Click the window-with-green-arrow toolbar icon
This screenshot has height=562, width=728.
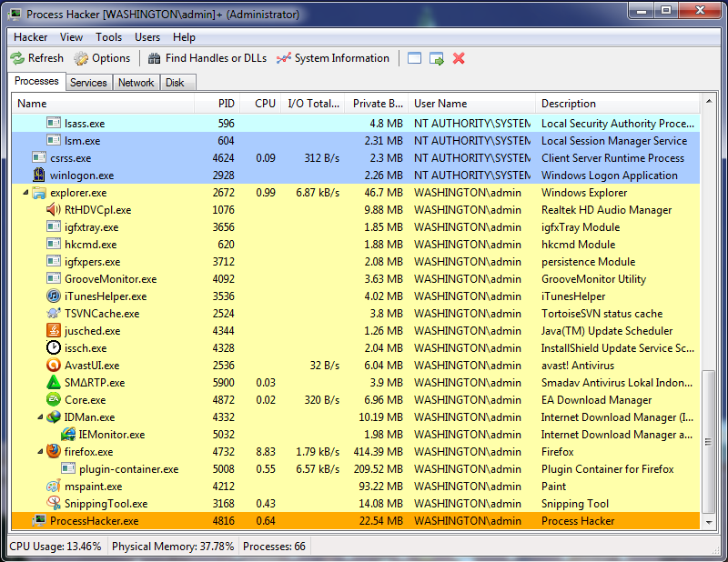coord(436,57)
